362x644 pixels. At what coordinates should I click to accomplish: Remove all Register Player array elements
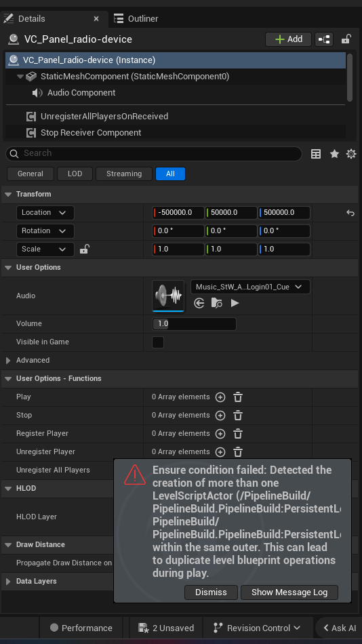pyautogui.click(x=238, y=434)
